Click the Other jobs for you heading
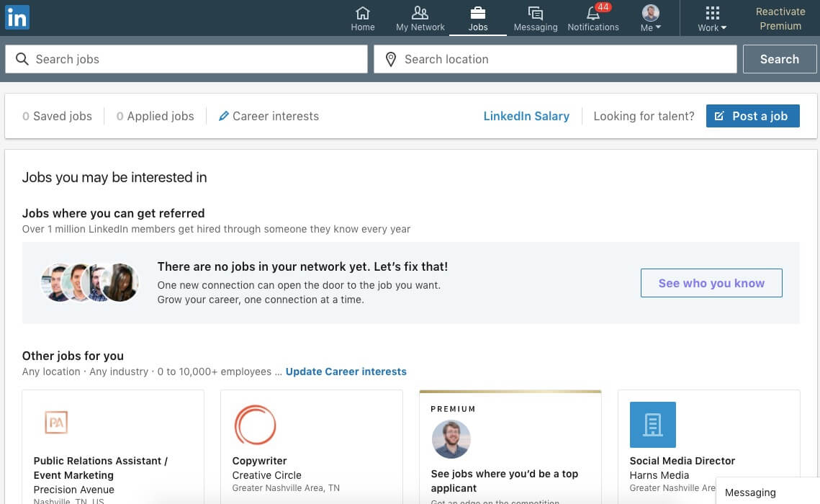The height and width of the screenshot is (504, 820). pyautogui.click(x=73, y=356)
